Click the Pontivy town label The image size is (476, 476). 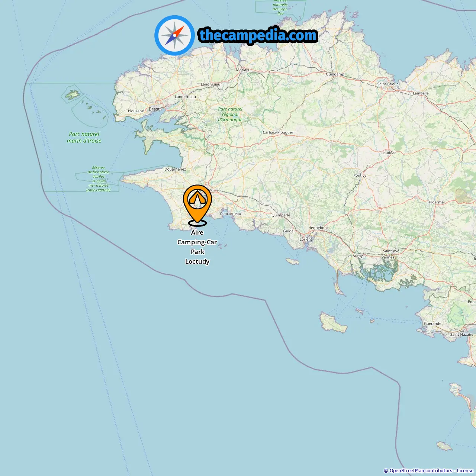360,175
